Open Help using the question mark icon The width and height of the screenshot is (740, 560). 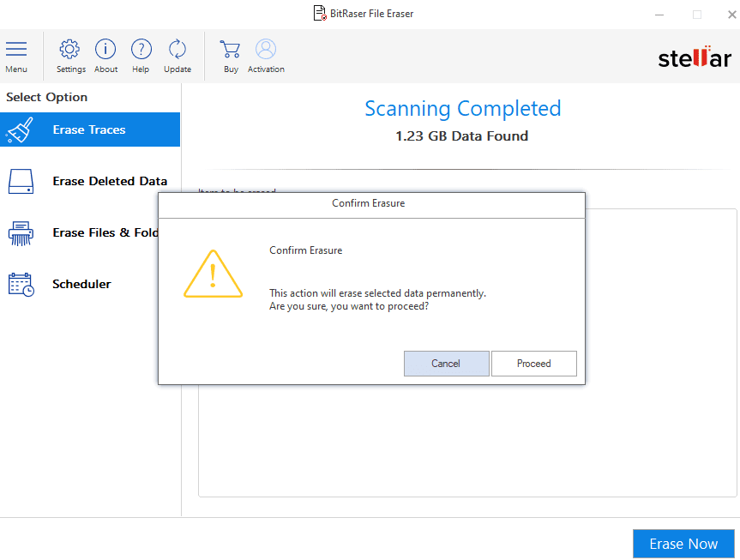tap(141, 50)
